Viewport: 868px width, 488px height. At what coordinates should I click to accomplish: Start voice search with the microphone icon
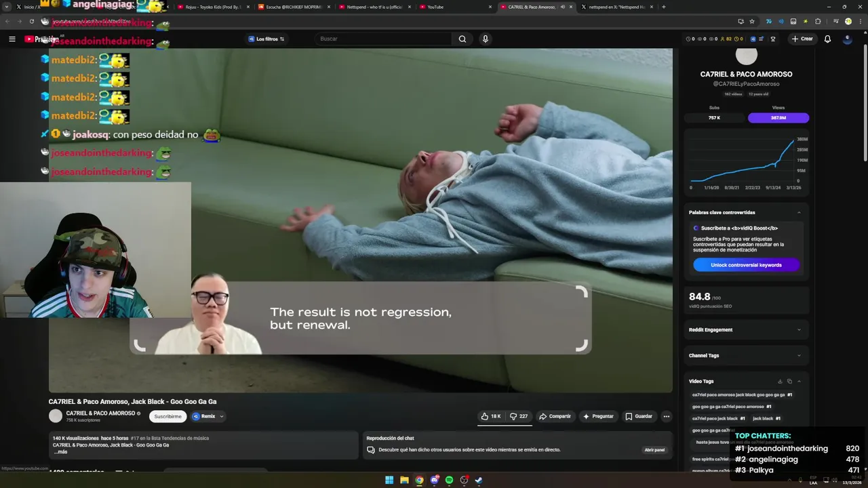pyautogui.click(x=485, y=39)
